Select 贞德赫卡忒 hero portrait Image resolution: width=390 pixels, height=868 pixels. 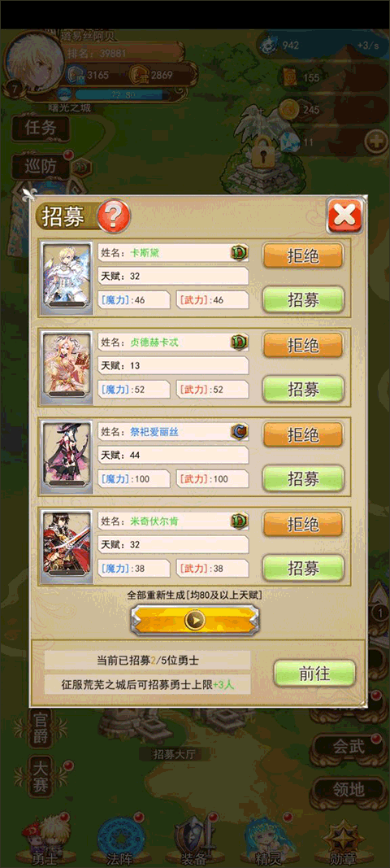point(67,368)
